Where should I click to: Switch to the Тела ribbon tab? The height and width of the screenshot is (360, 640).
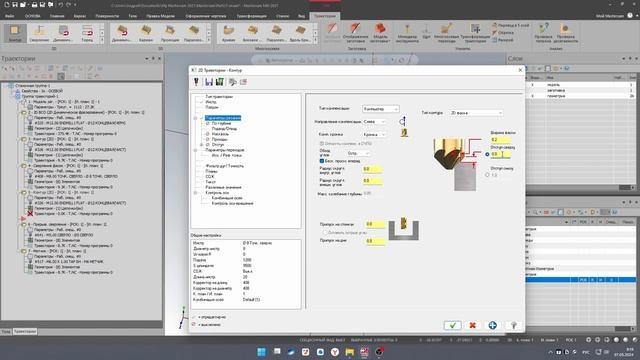133,16
